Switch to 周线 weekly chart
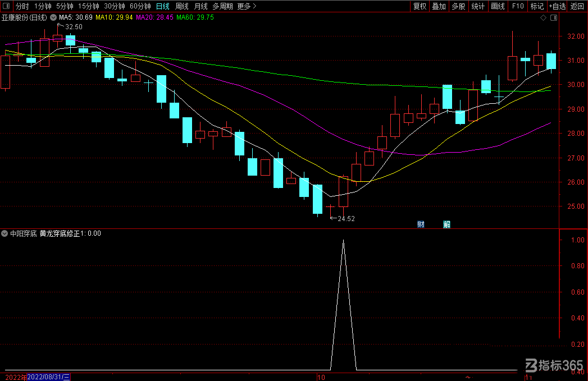The width and height of the screenshot is (588, 381). [x=182, y=6]
